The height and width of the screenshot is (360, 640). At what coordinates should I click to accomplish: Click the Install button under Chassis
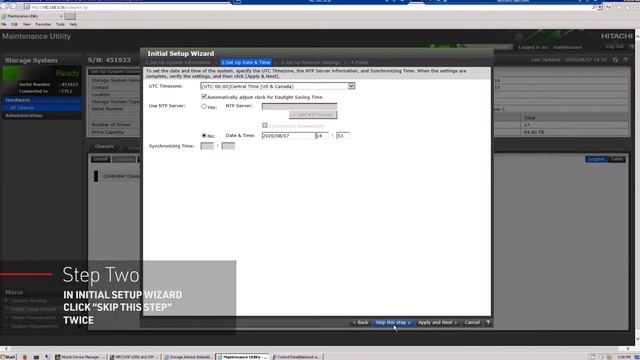click(x=100, y=159)
